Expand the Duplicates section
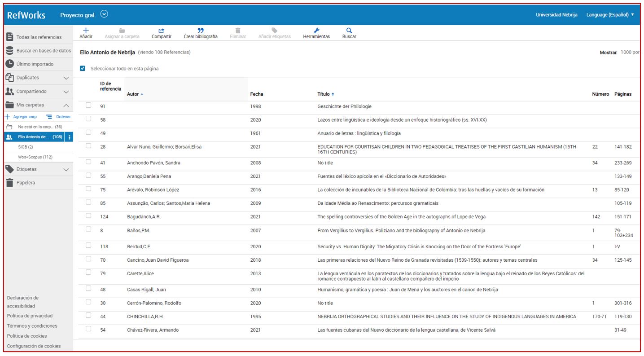The width and height of the screenshot is (644, 356). pyautogui.click(x=66, y=78)
